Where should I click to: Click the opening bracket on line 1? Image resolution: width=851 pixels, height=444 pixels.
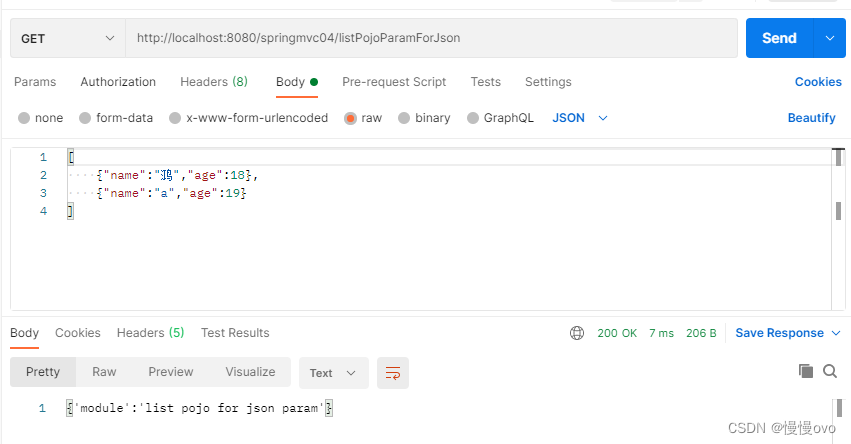coord(71,157)
